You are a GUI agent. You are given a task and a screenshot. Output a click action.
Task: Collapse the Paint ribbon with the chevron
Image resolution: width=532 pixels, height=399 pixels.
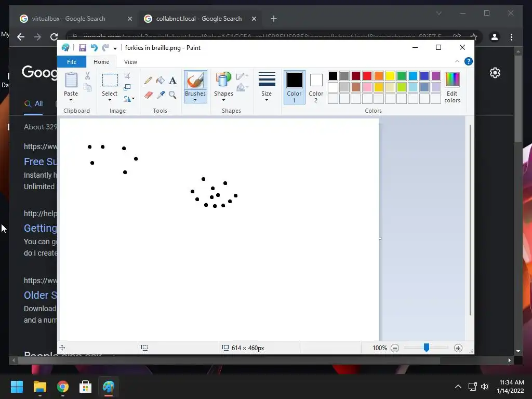click(457, 61)
